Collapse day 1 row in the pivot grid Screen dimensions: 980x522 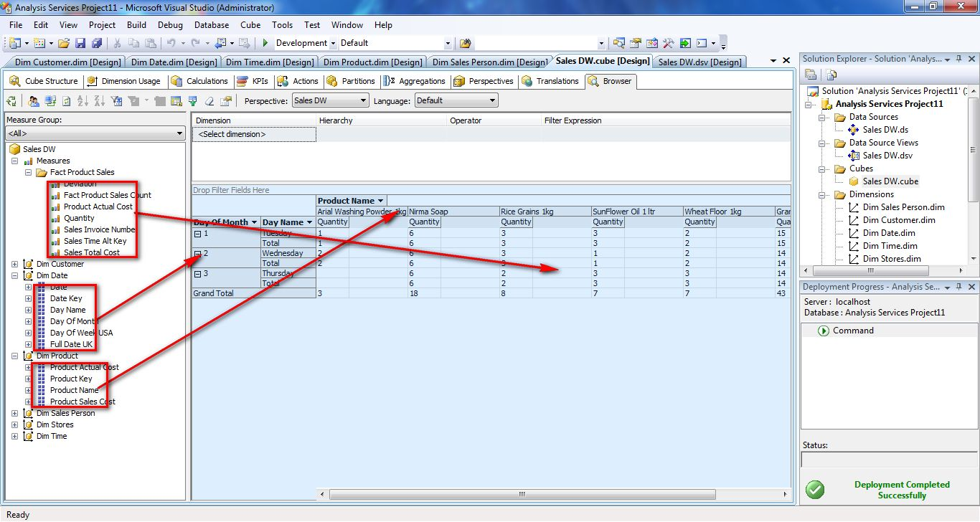(197, 234)
